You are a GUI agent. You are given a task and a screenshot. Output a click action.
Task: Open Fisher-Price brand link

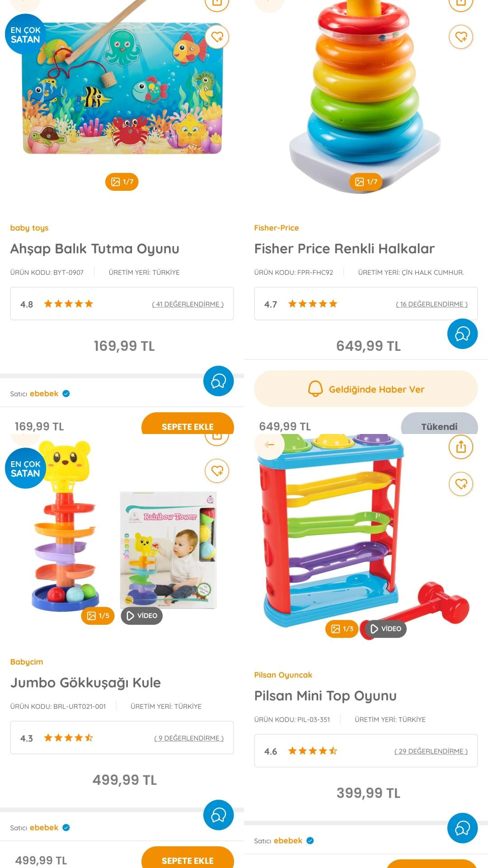277,228
